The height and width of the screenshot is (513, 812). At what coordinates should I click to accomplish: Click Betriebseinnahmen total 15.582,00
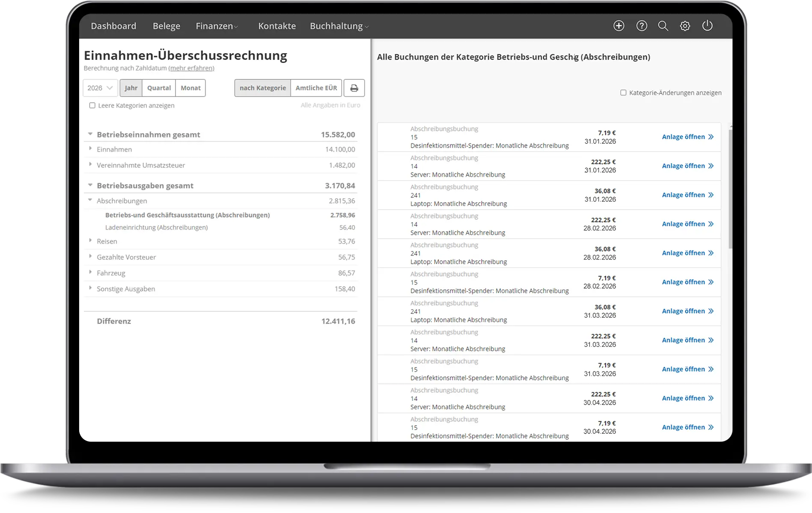tap(338, 134)
